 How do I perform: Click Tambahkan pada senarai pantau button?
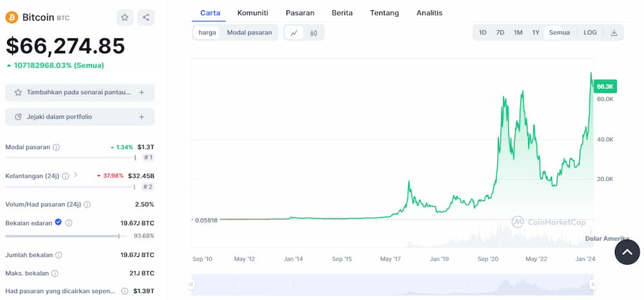point(80,92)
